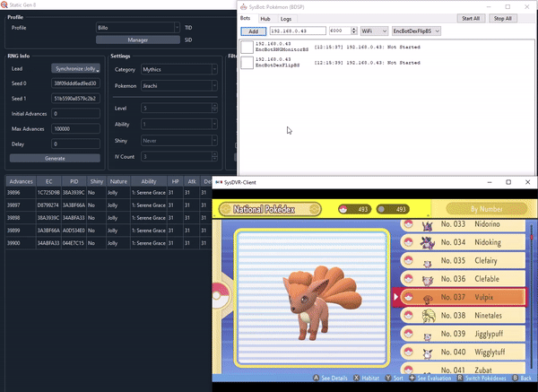Click the Ninetales sprite icon in Pokédex list
538x392 pixels.
[x=429, y=316]
